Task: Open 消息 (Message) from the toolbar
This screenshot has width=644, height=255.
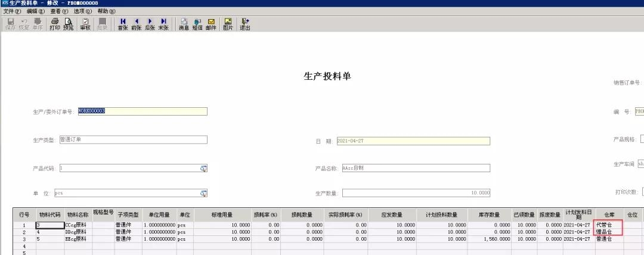Action: (184, 24)
